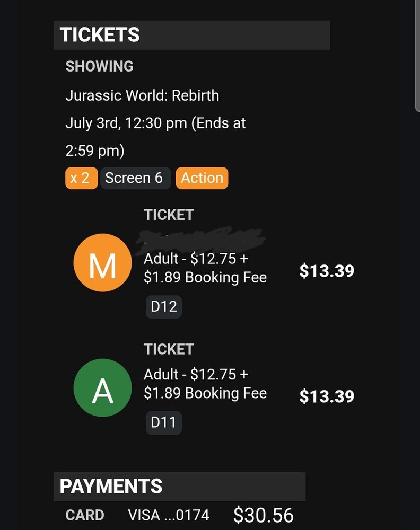Click the SHOWING label
The height and width of the screenshot is (530, 420).
[99, 67]
